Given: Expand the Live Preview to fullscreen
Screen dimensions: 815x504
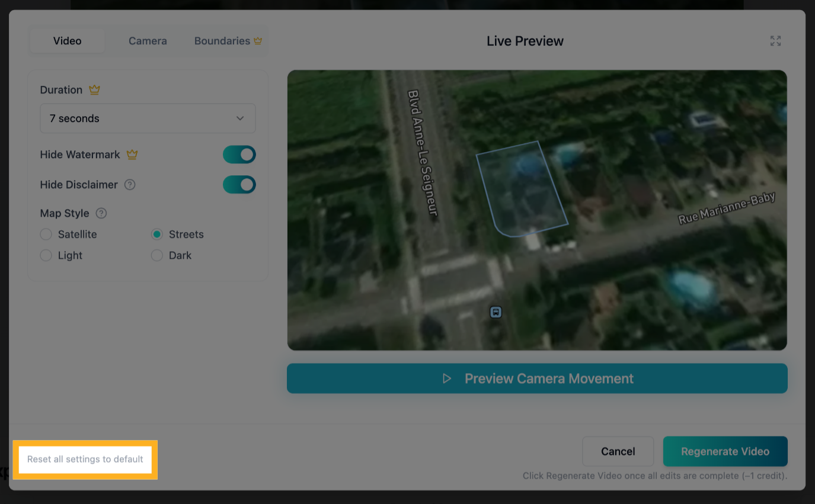Looking at the screenshot, I should click(x=775, y=41).
